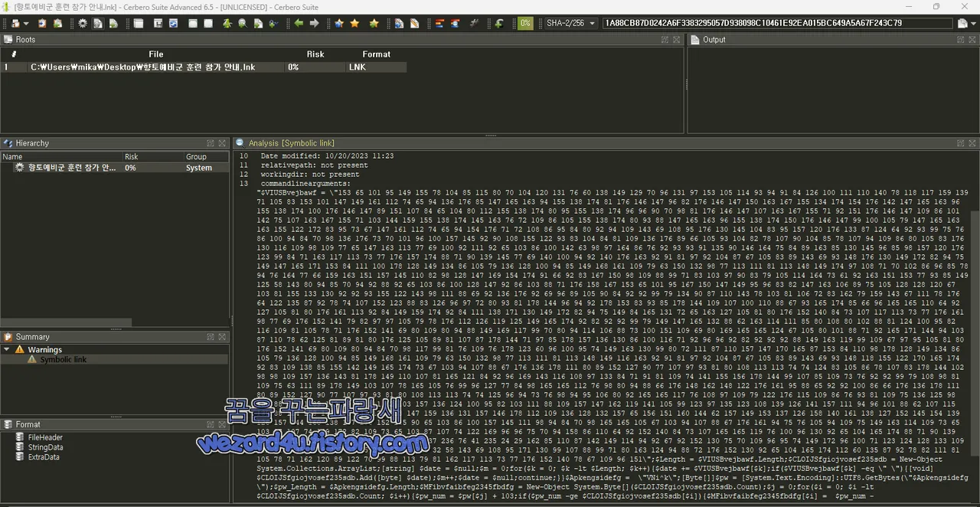
Task: Float the Output panel
Action: [960, 40]
